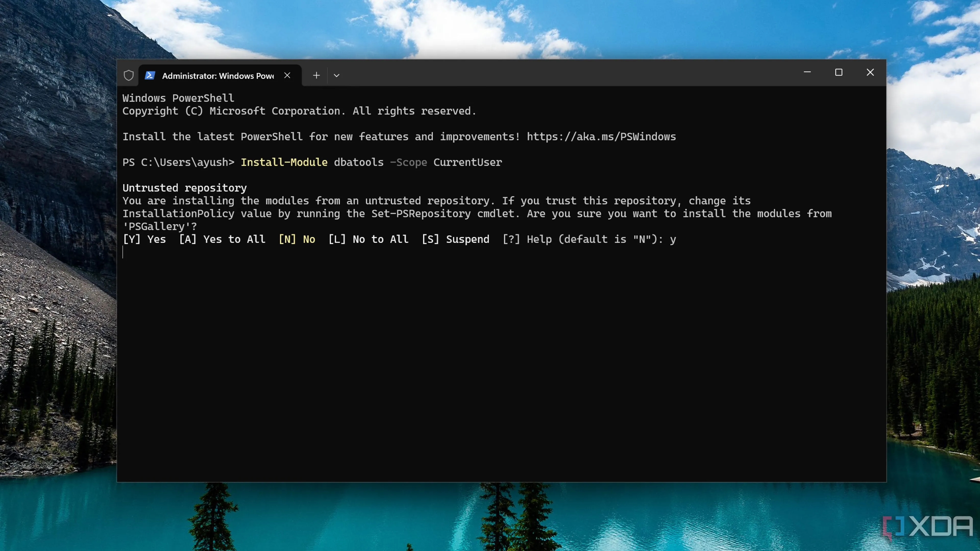
Task: Open the terminal tab dropdown chevron
Action: click(x=336, y=75)
